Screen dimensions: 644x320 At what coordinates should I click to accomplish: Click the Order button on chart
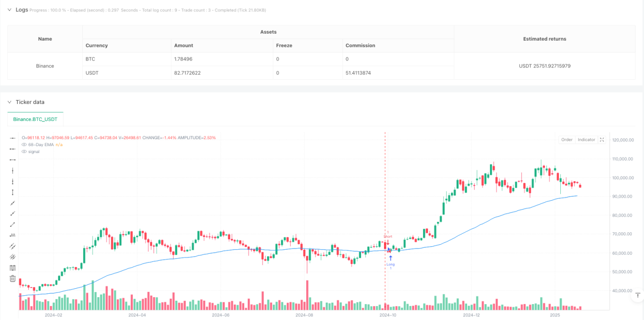point(567,140)
